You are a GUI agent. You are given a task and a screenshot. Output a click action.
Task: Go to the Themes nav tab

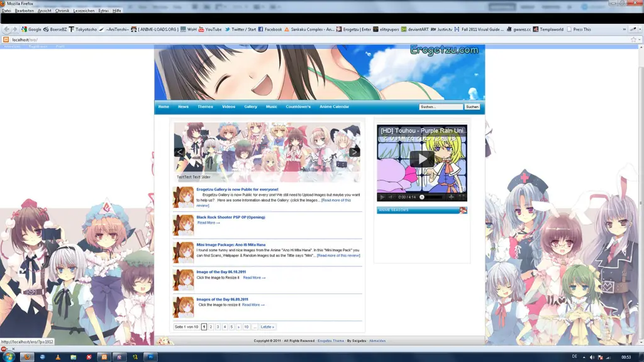tap(205, 107)
